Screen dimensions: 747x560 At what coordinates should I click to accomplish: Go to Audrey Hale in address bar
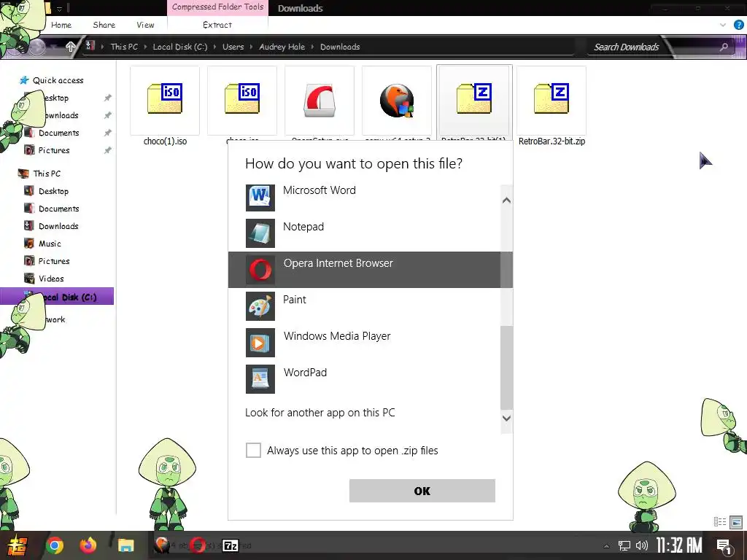click(x=282, y=47)
